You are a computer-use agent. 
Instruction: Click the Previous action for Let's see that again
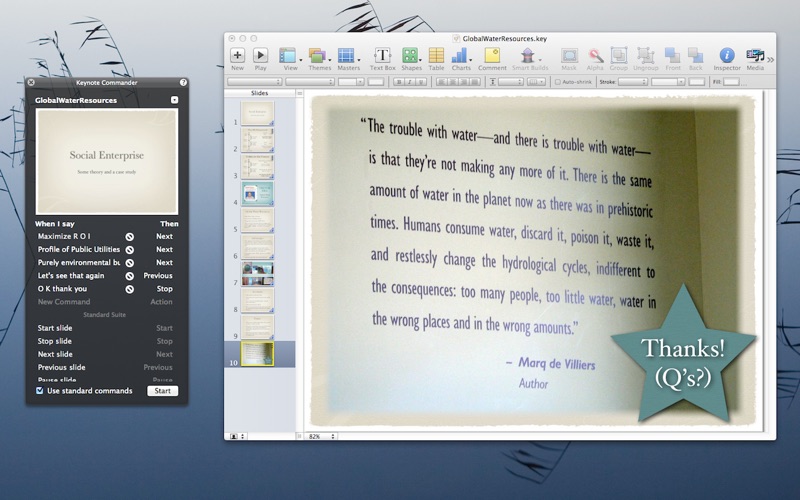[158, 276]
